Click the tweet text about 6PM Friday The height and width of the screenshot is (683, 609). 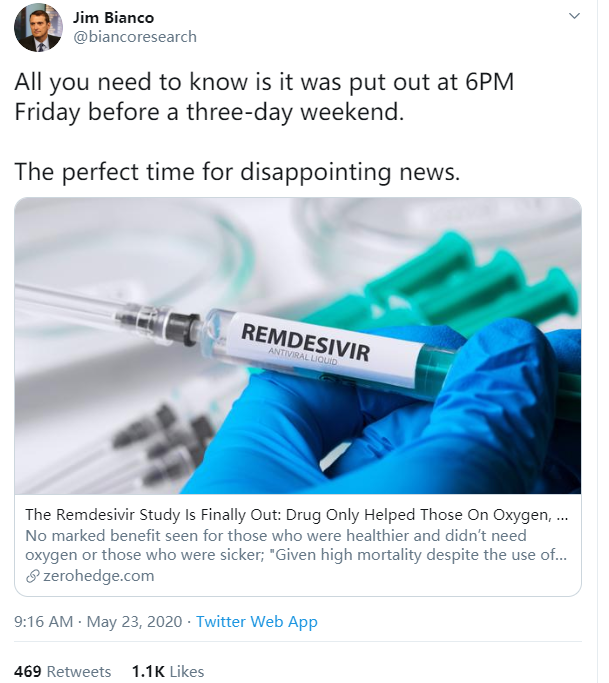[x=264, y=96]
